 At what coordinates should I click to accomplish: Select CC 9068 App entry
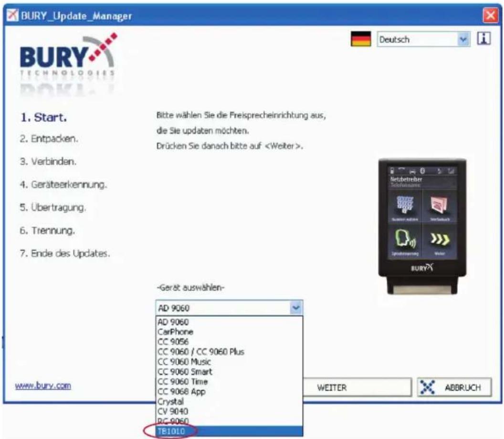coord(229,391)
